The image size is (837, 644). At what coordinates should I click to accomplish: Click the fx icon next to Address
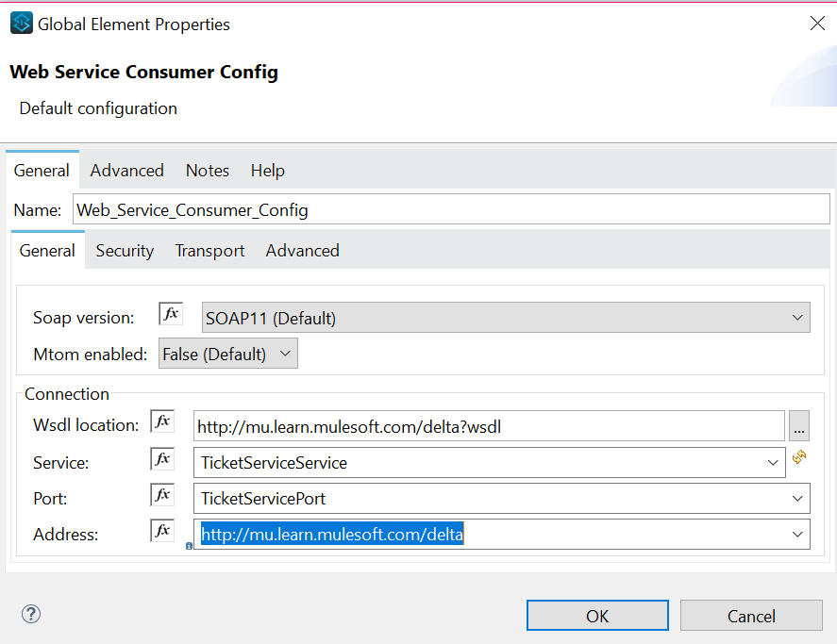coord(160,530)
